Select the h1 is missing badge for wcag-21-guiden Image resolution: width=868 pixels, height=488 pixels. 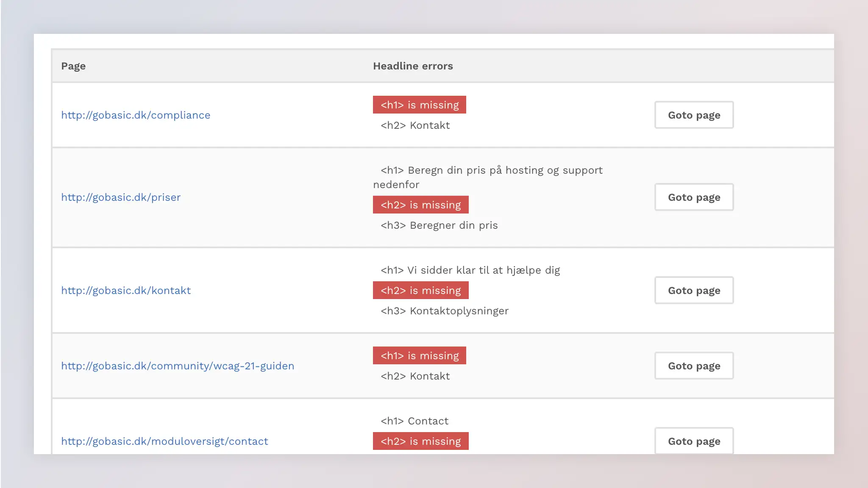[x=419, y=355]
